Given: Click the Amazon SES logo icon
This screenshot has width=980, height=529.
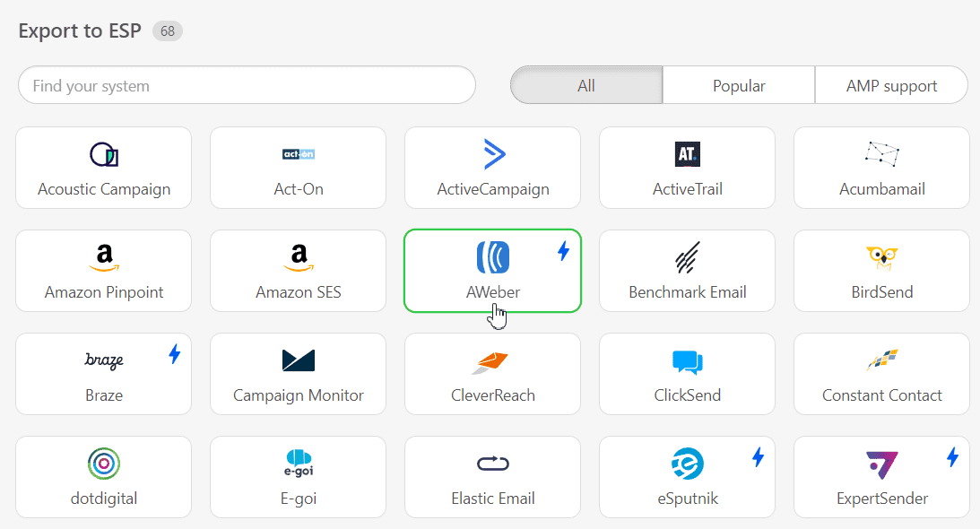Looking at the screenshot, I should coord(299,257).
